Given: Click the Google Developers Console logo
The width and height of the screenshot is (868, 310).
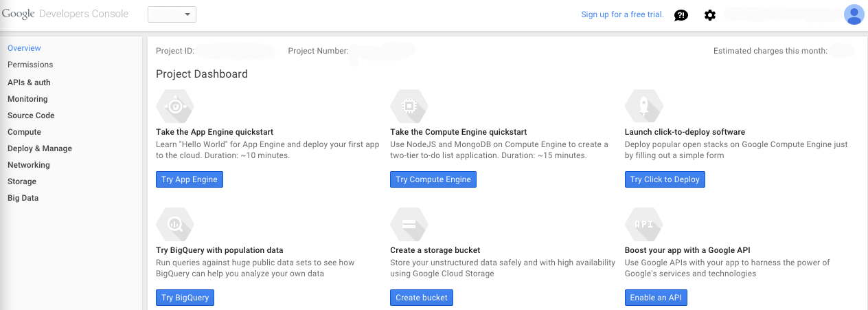Looking at the screenshot, I should (65, 14).
